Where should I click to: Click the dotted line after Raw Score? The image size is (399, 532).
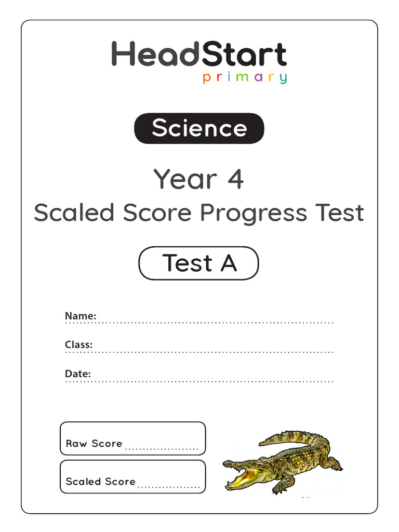(x=162, y=449)
